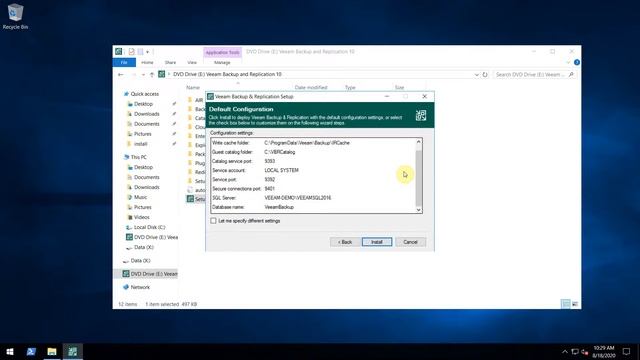The height and width of the screenshot is (360, 640).
Task: Select This PC in the navigation pane
Action: [x=138, y=157]
